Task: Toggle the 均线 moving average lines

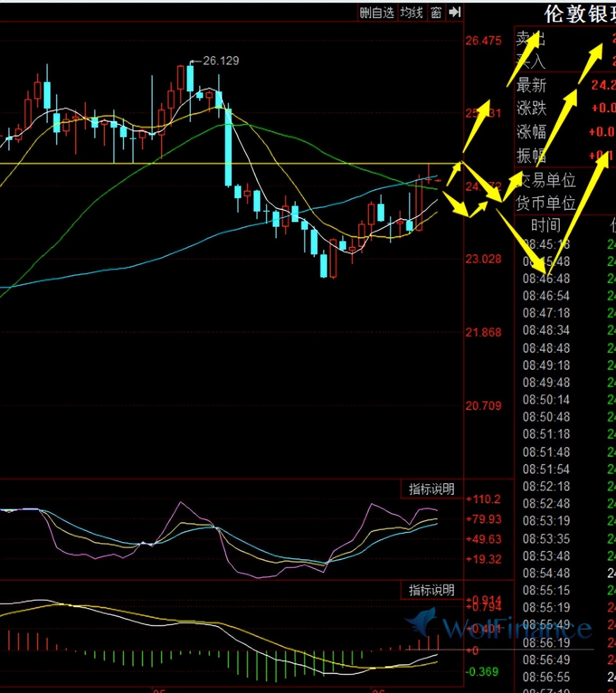Action: pos(411,12)
